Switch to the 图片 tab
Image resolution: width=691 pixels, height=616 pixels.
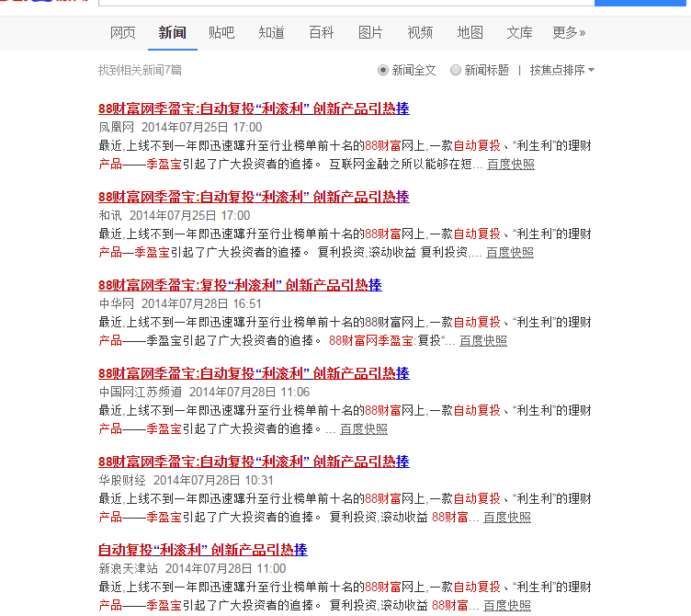coord(370,32)
